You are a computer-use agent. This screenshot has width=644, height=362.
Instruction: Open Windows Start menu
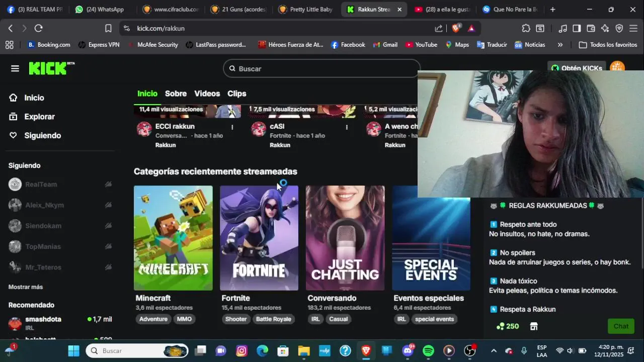(74, 351)
